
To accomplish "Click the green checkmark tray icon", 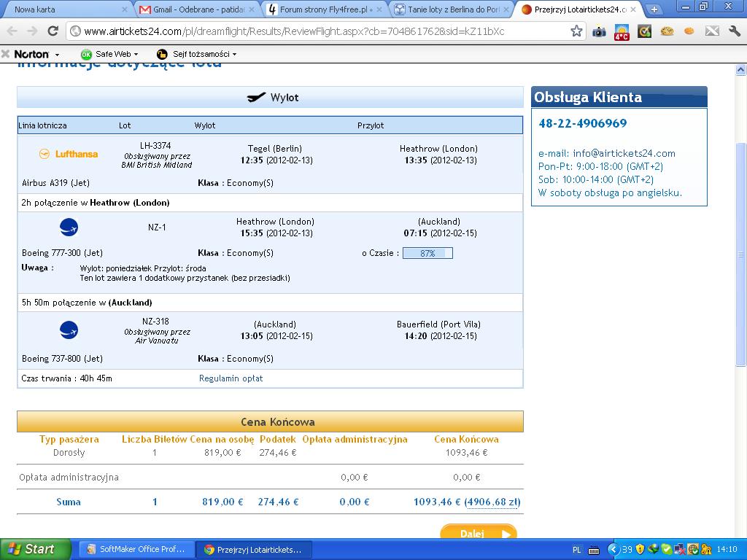I will (665, 550).
